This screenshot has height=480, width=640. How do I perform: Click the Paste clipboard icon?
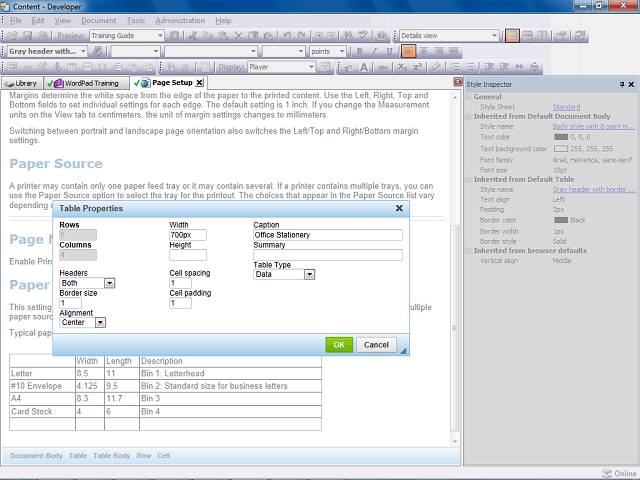click(223, 36)
